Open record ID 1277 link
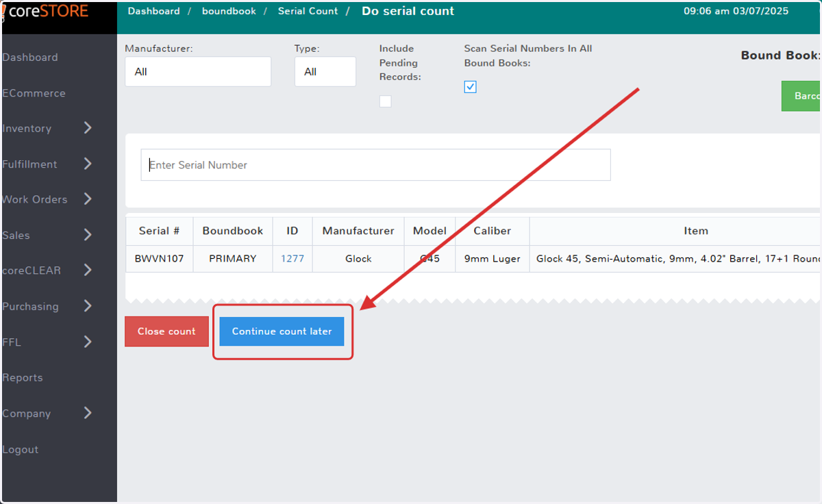The width and height of the screenshot is (822, 504). pos(292,259)
